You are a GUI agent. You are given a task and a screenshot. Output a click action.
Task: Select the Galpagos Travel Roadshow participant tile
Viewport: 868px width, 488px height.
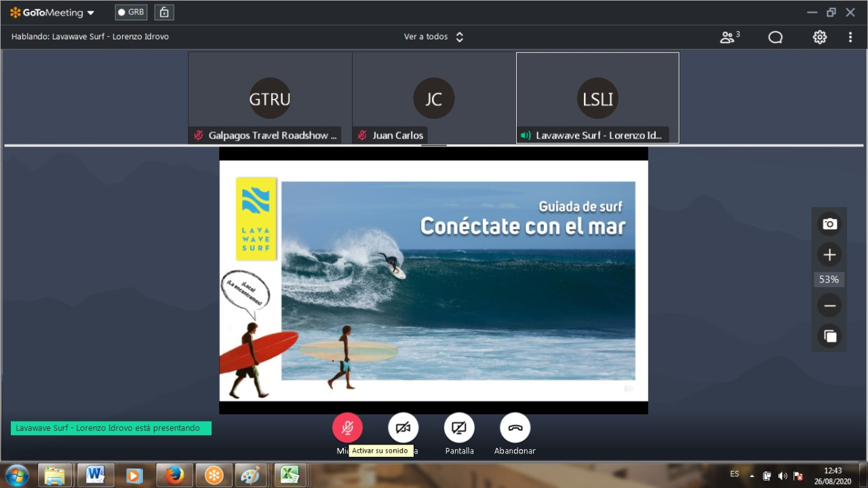[x=270, y=98]
